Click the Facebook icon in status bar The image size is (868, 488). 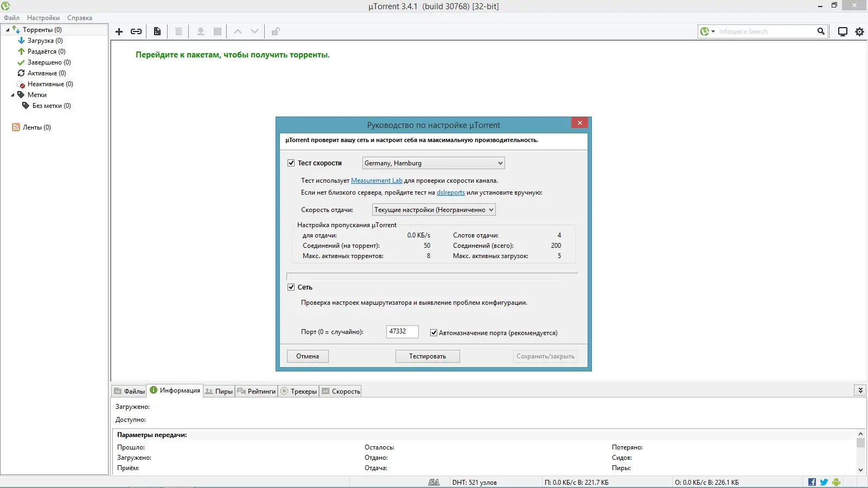[x=812, y=482]
